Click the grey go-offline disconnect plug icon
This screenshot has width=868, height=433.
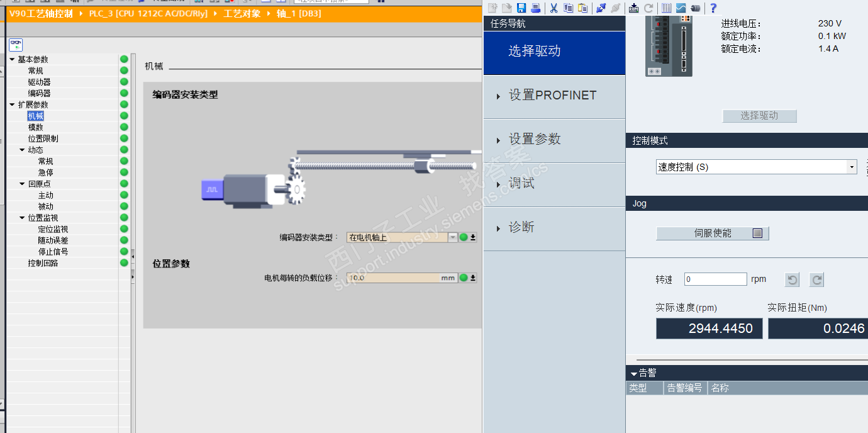tap(615, 8)
